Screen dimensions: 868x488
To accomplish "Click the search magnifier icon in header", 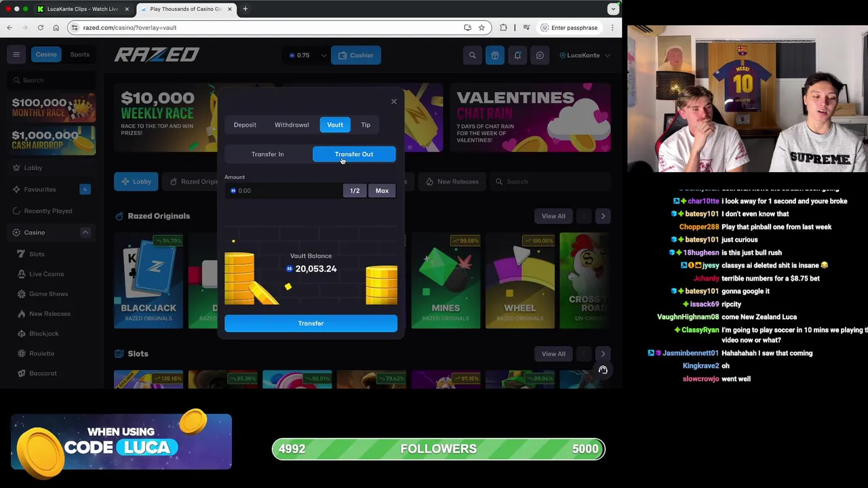I will pos(473,56).
